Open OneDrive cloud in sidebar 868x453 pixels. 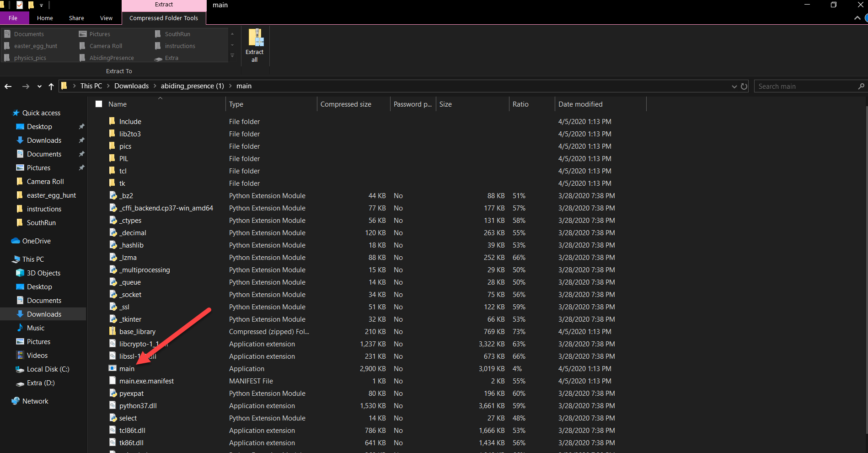(16, 241)
